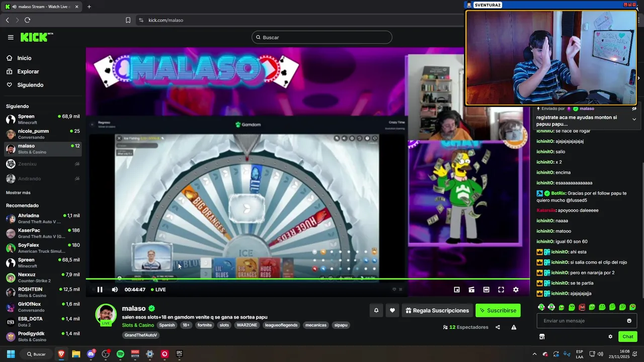Enable picture-in-picture mini player

[457, 290]
